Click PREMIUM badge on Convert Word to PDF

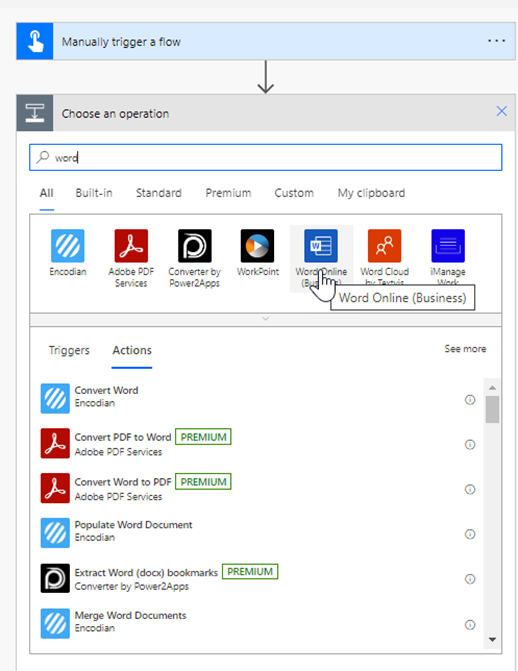coord(203,481)
